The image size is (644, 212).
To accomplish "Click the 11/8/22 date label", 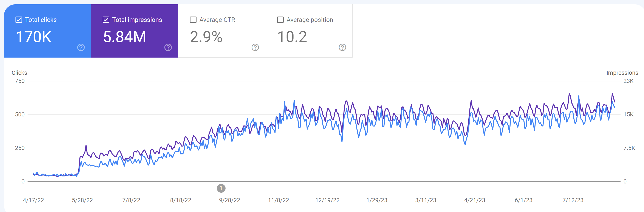I will (x=278, y=200).
